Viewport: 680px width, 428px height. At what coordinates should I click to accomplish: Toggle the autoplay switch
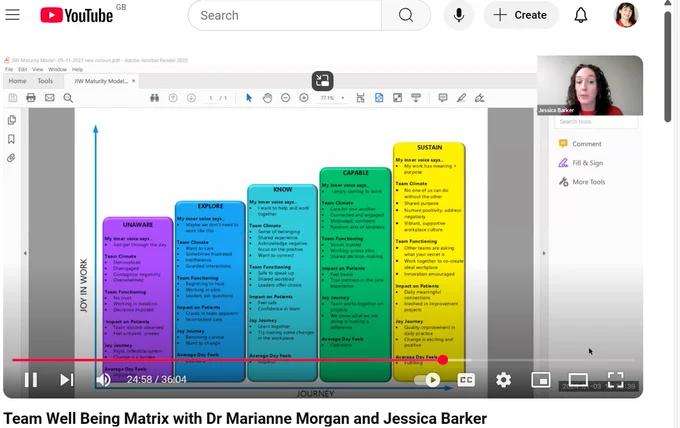[427, 380]
